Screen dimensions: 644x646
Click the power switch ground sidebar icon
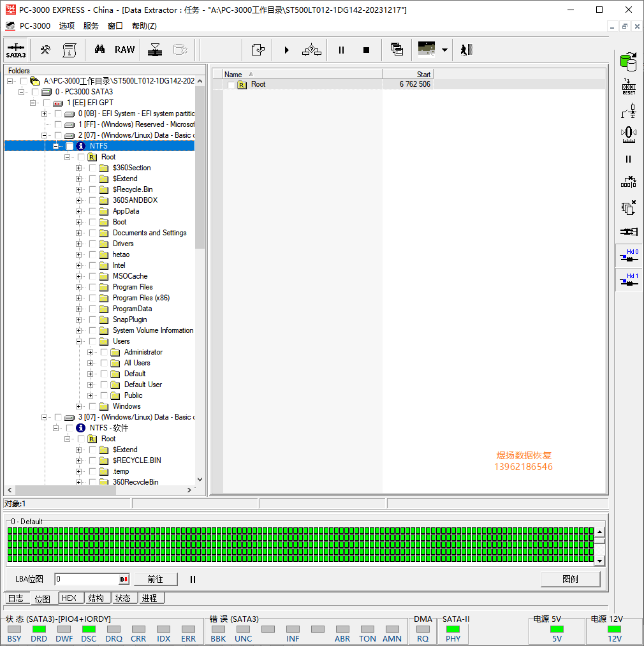[x=629, y=111]
